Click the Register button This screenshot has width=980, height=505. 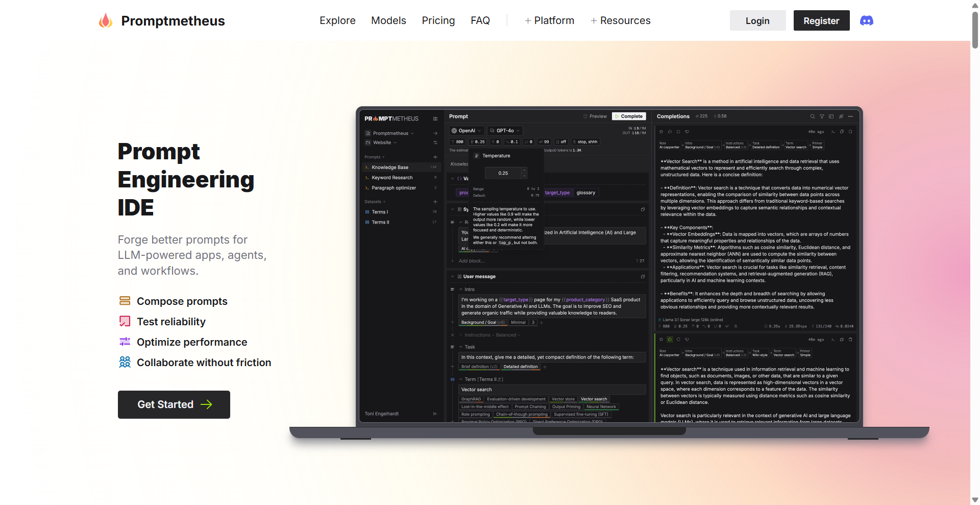821,21
